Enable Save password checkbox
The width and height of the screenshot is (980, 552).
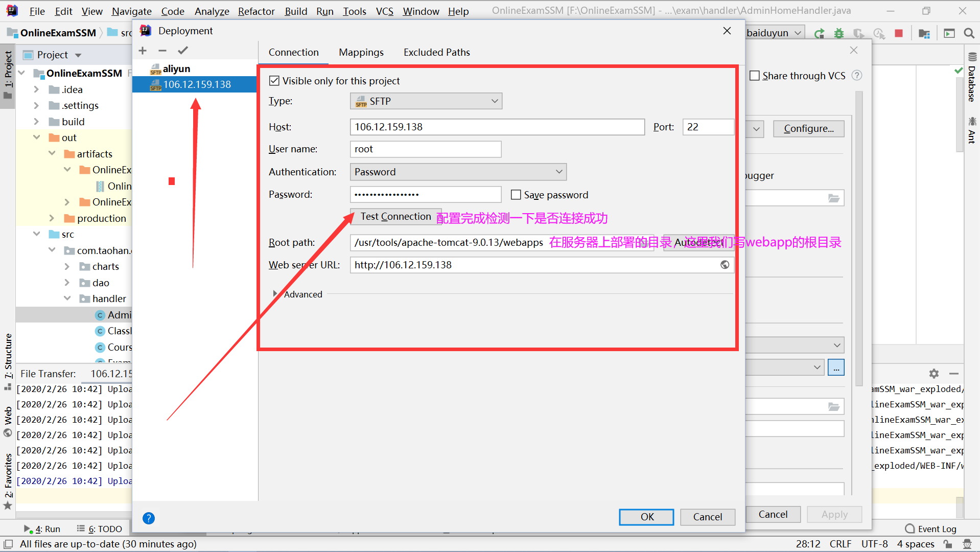coord(516,195)
